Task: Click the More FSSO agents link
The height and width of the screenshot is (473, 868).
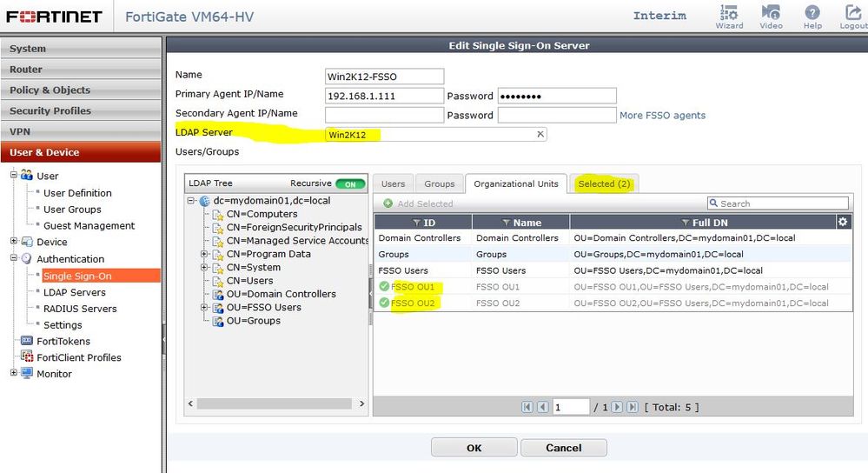Action: [x=662, y=115]
